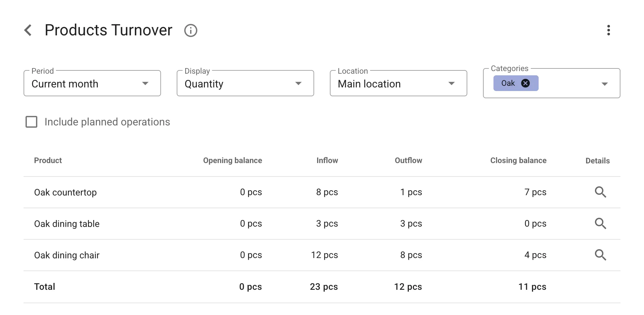The width and height of the screenshot is (644, 315).
Task: View details for Oak countertop
Action: [x=600, y=192]
